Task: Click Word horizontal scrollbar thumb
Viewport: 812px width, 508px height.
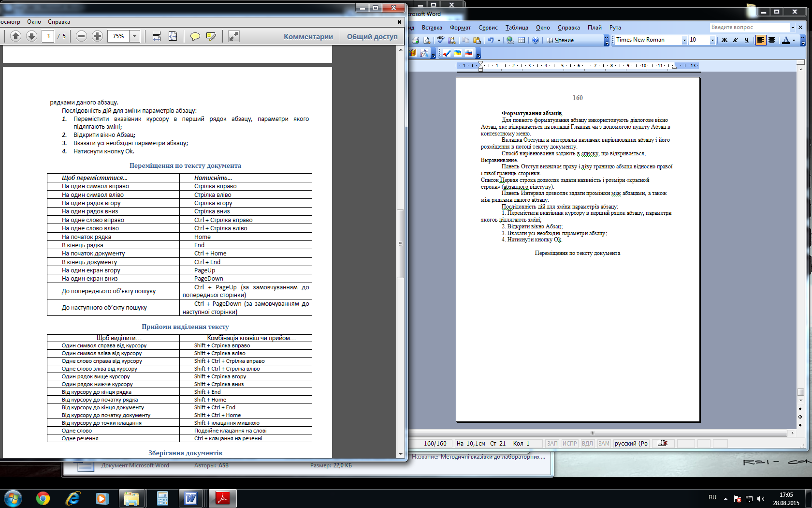Action: pos(593,433)
